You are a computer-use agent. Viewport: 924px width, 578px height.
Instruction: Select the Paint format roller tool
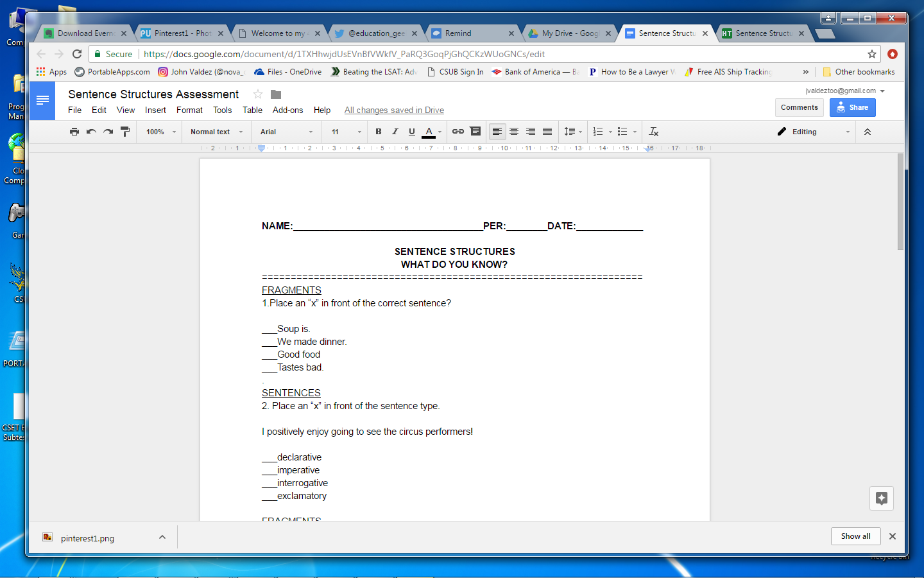(125, 132)
